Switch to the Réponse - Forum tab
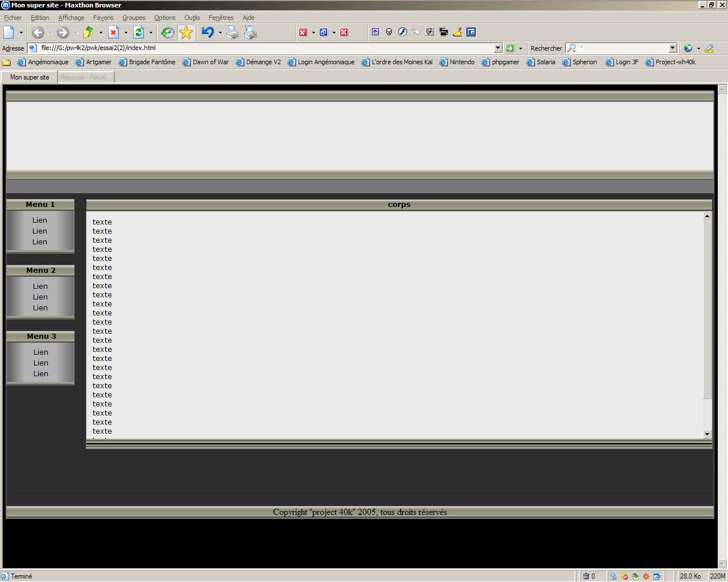 coord(86,77)
